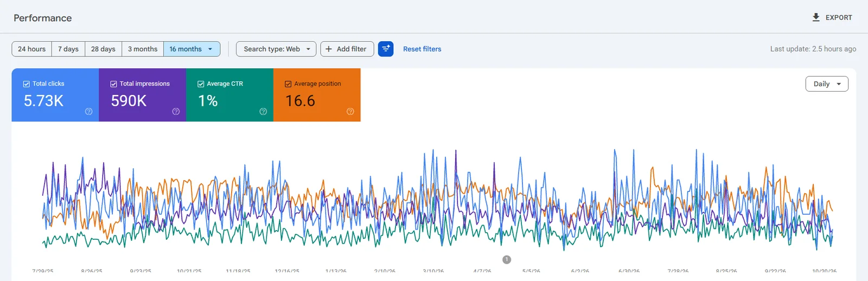Click the Performance page heading
This screenshot has width=868, height=281.
coord(43,18)
